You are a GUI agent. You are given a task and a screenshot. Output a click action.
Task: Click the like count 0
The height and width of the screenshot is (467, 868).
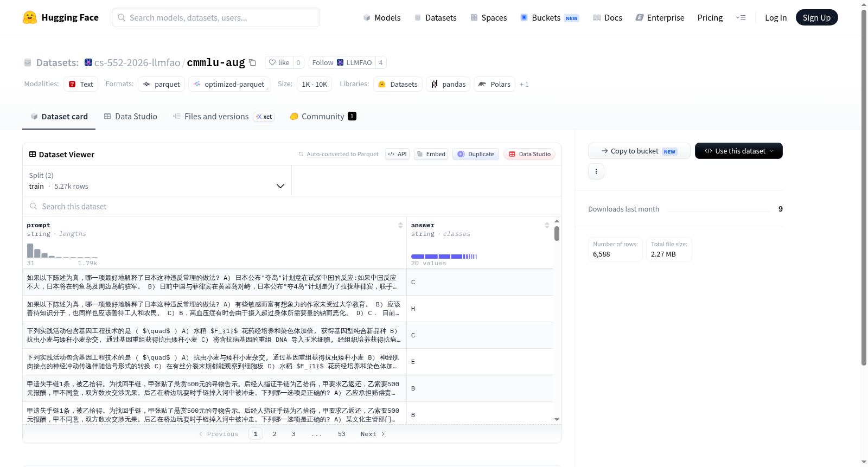(298, 62)
